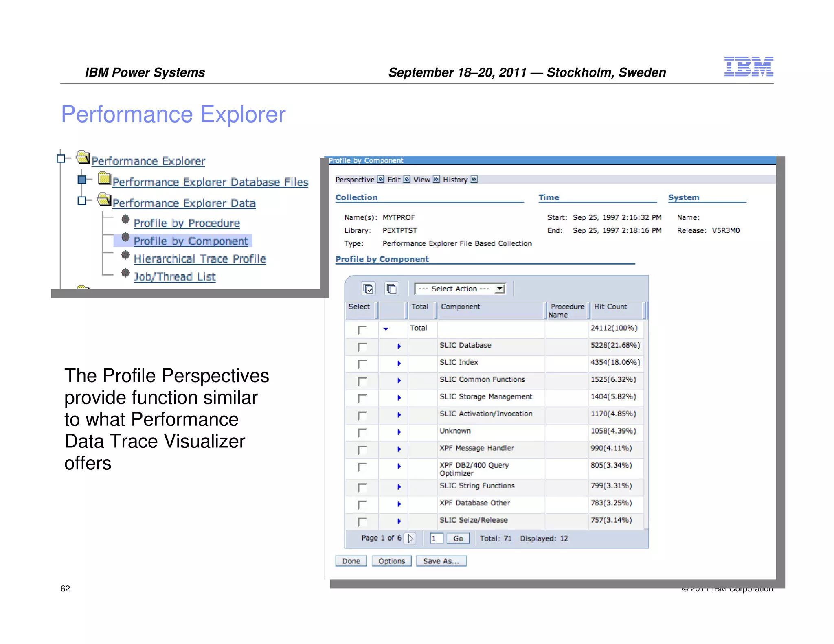The height and width of the screenshot is (644, 834).
Task: Click the Done button
Action: pos(351,561)
